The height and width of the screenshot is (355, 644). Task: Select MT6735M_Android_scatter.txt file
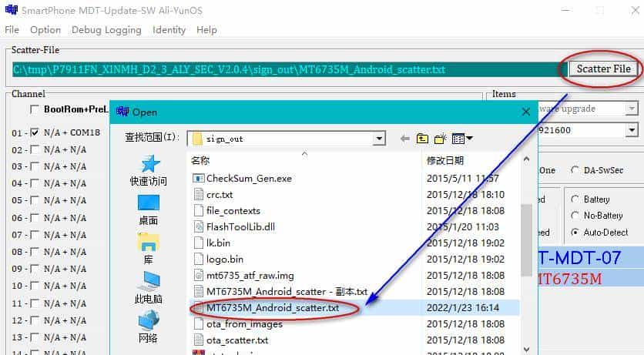tap(273, 308)
